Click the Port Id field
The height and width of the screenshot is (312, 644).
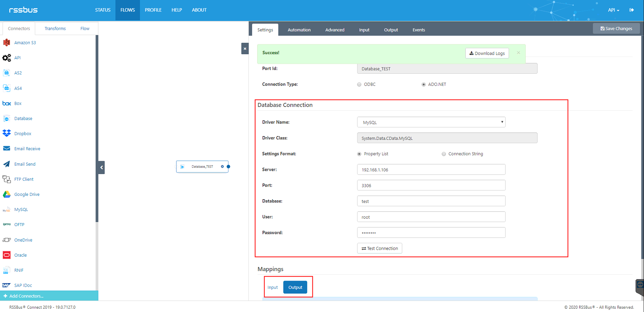[x=447, y=69]
